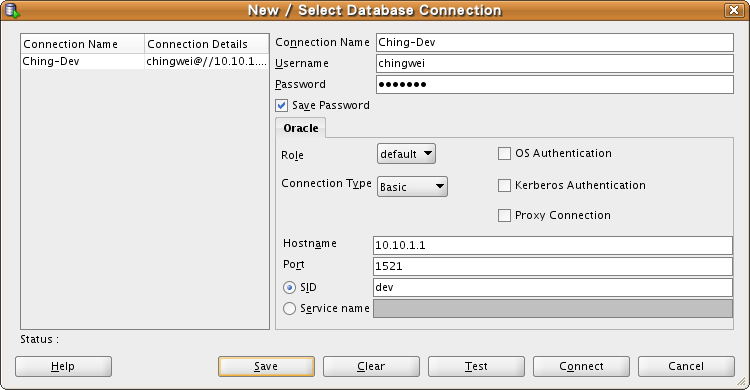750x390 pixels.
Task: Click the Test button
Action: click(x=476, y=367)
